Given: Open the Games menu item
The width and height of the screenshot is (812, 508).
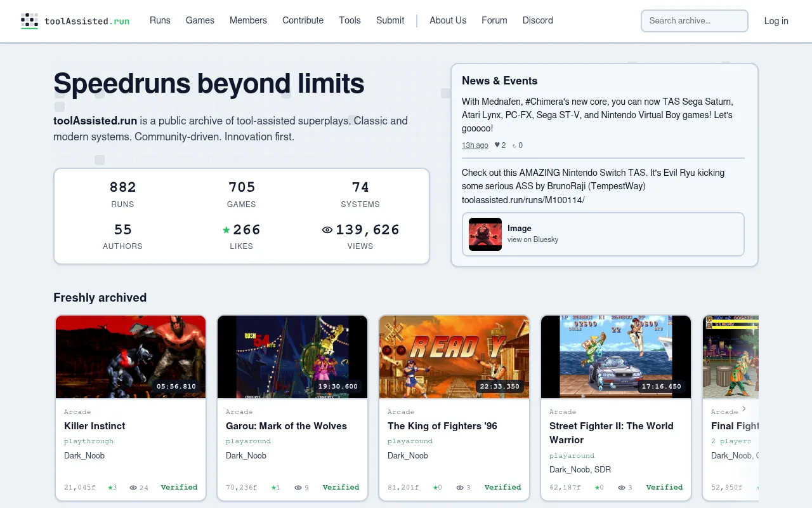Looking at the screenshot, I should pos(200,20).
